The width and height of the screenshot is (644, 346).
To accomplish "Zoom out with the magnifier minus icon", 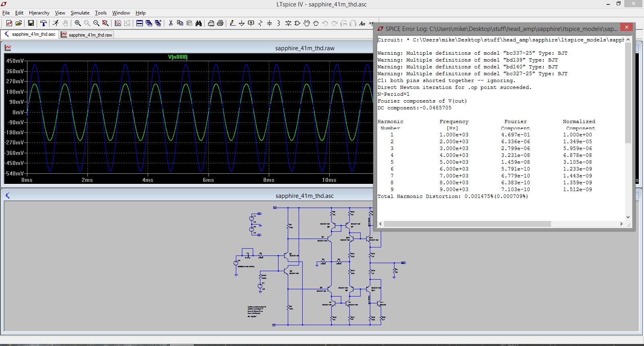I will pos(96,23).
